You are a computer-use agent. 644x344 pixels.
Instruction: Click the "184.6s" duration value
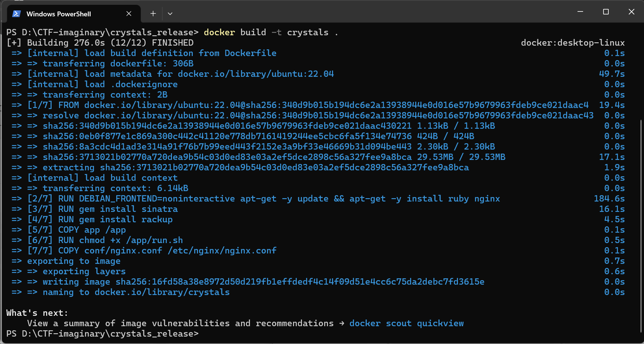(x=609, y=199)
